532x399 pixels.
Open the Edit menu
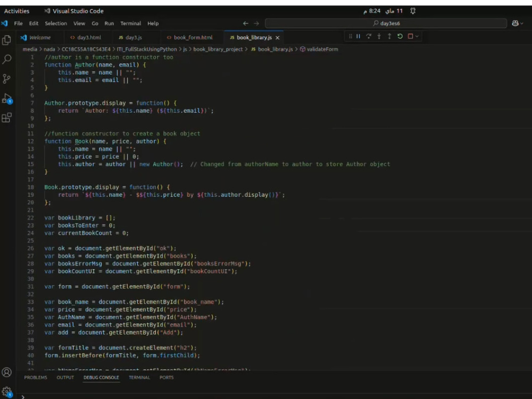pyautogui.click(x=34, y=23)
